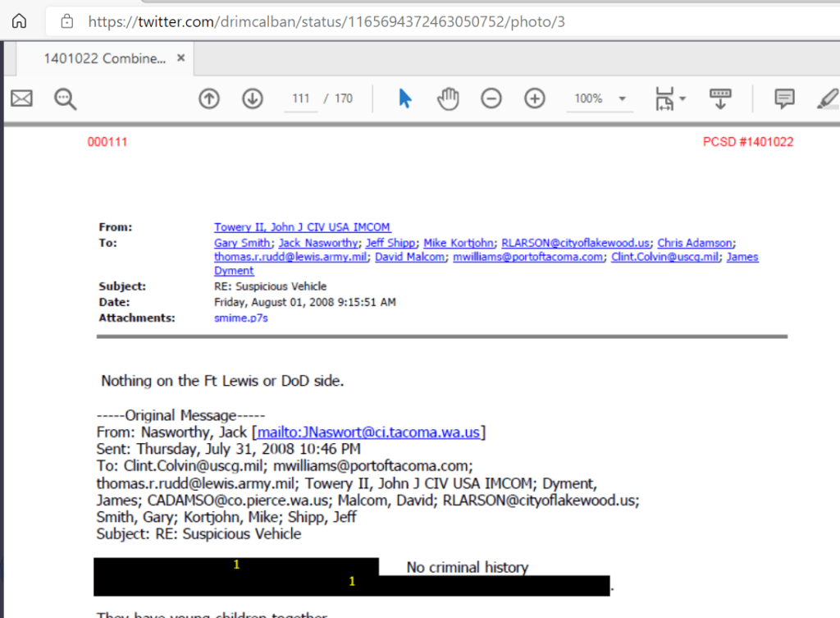
Task: Zoom out with the minus button
Action: point(491,98)
